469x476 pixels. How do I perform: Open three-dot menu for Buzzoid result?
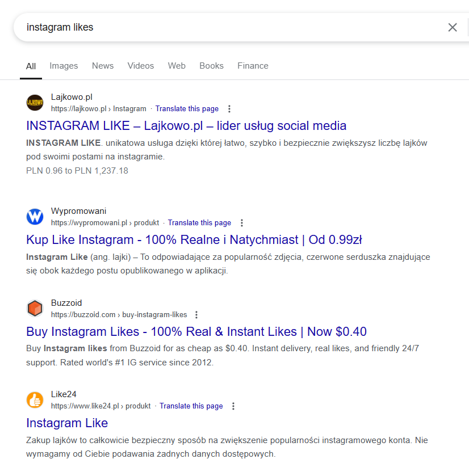[x=197, y=315]
